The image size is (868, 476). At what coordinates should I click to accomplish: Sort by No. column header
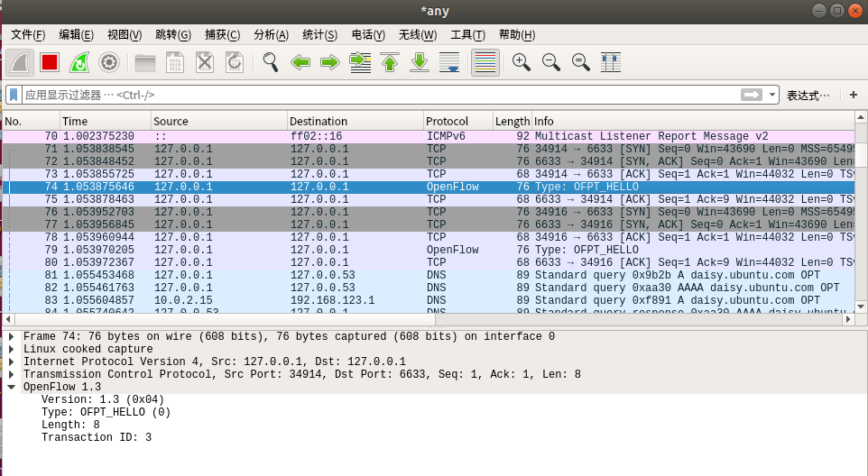pos(31,121)
